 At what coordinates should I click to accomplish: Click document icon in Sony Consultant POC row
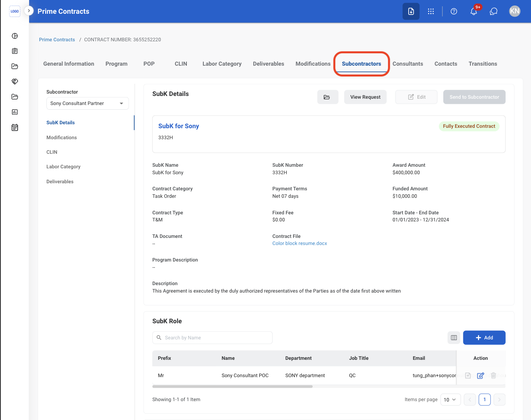pos(468,376)
